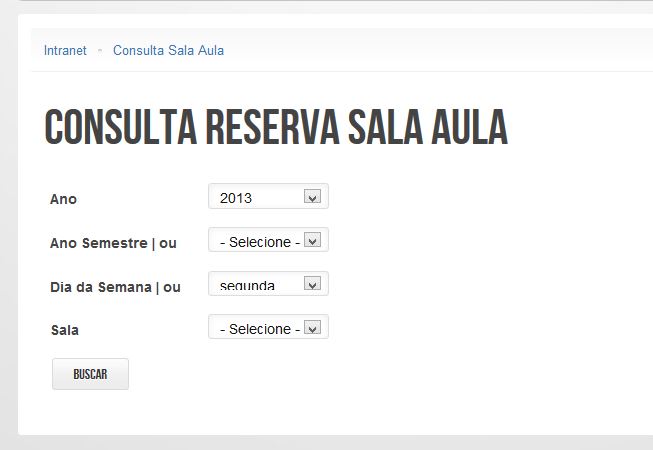653x450 pixels.
Task: Click the Sala field label
Action: pos(65,330)
